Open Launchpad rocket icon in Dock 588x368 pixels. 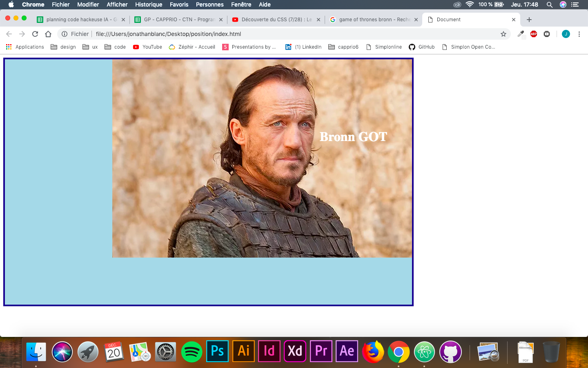point(88,352)
